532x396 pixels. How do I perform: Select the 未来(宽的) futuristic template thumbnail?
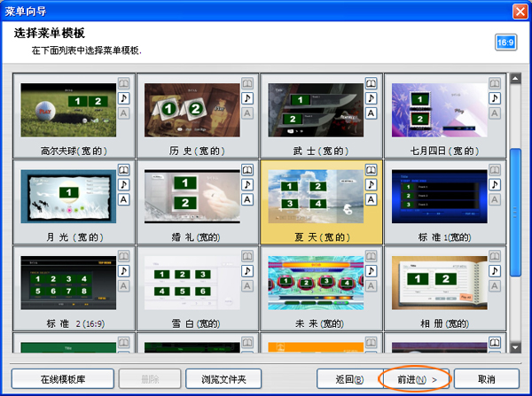(x=316, y=283)
